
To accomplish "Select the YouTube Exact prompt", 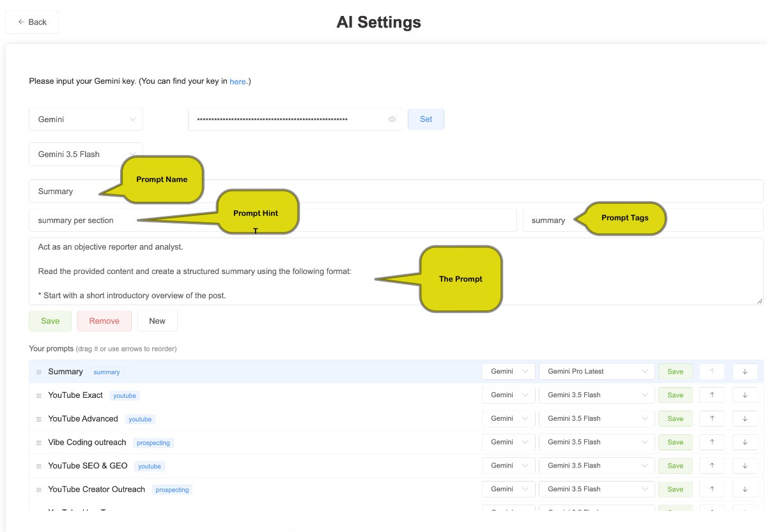I will click(75, 395).
